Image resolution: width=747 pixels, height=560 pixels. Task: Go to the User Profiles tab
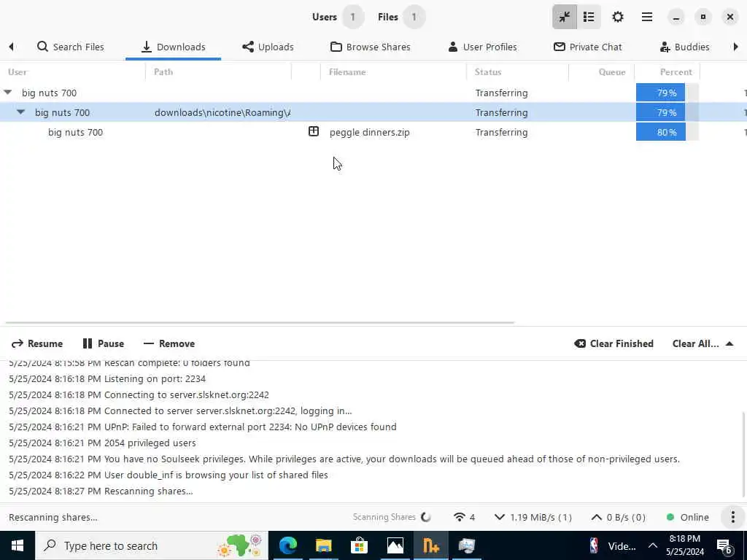point(482,47)
